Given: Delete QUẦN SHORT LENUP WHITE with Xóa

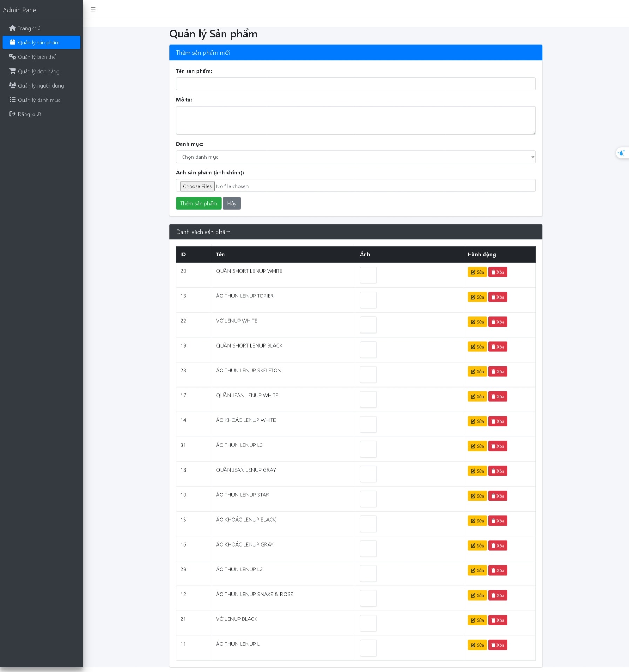Looking at the screenshot, I should 498,272.
